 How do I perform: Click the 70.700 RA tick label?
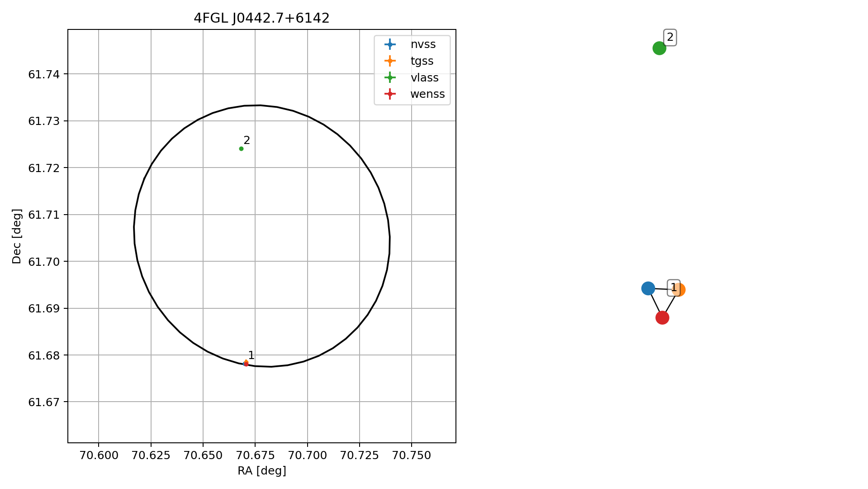tap(308, 455)
